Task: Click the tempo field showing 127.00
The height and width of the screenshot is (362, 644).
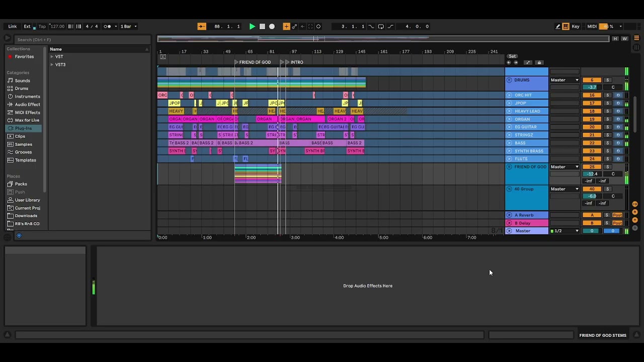Action: (x=57, y=26)
